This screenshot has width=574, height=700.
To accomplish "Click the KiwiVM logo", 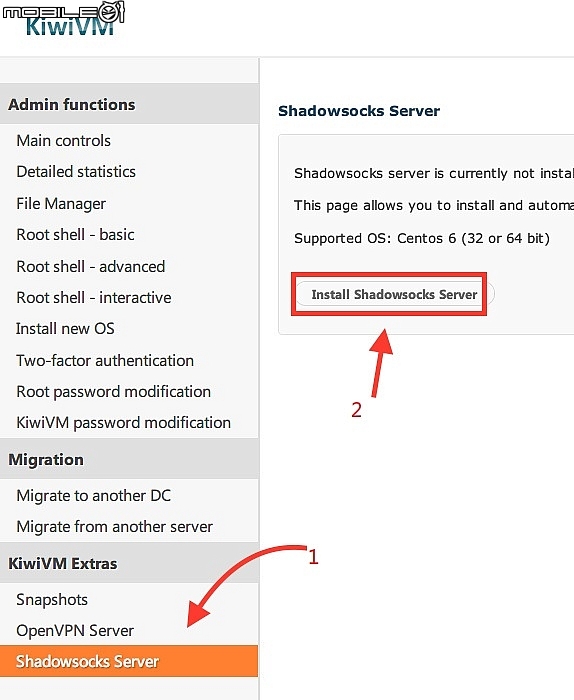I will tap(70, 27).
